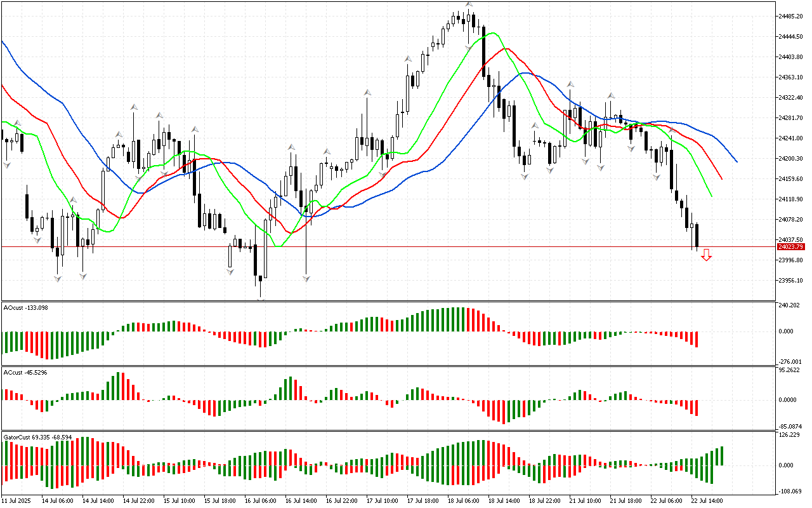The height and width of the screenshot is (508, 812).
Task: Click the -85.0874 scale value in the ACcust pane
Action: 790,426
